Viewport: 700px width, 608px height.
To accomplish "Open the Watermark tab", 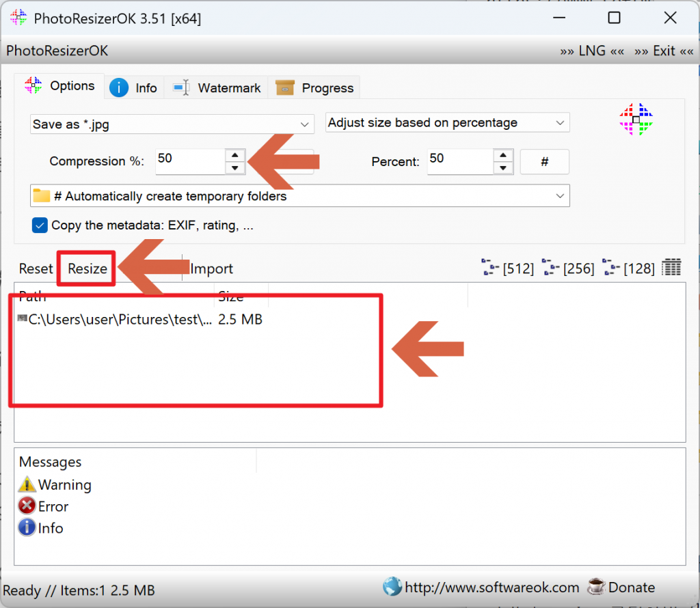I will click(217, 88).
